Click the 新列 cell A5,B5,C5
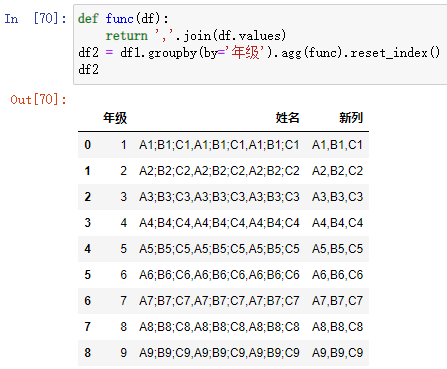The width and height of the screenshot is (447, 369). pos(337,249)
